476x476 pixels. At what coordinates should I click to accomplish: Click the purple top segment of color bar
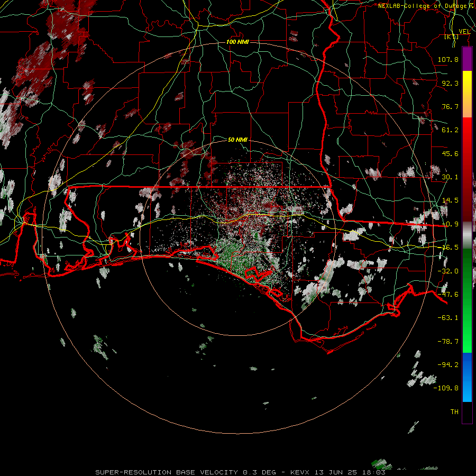click(x=467, y=59)
